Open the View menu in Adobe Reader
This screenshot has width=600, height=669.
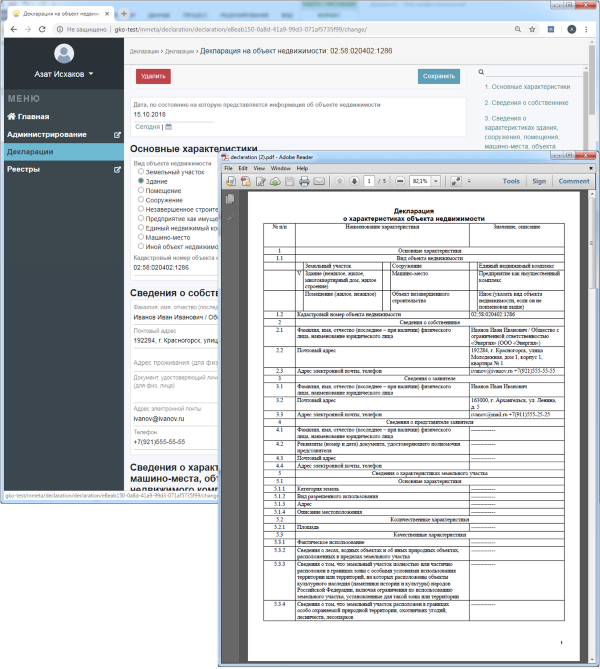[259, 169]
